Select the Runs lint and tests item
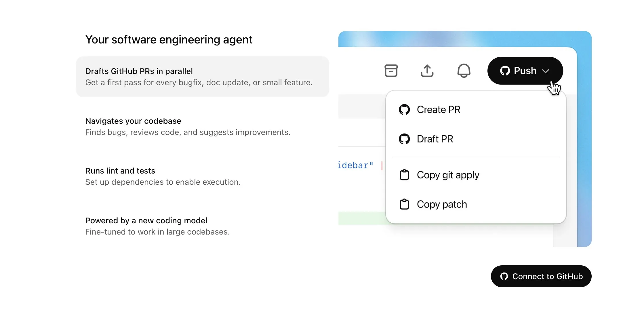Image resolution: width=644 pixels, height=316 pixels. [x=203, y=176]
